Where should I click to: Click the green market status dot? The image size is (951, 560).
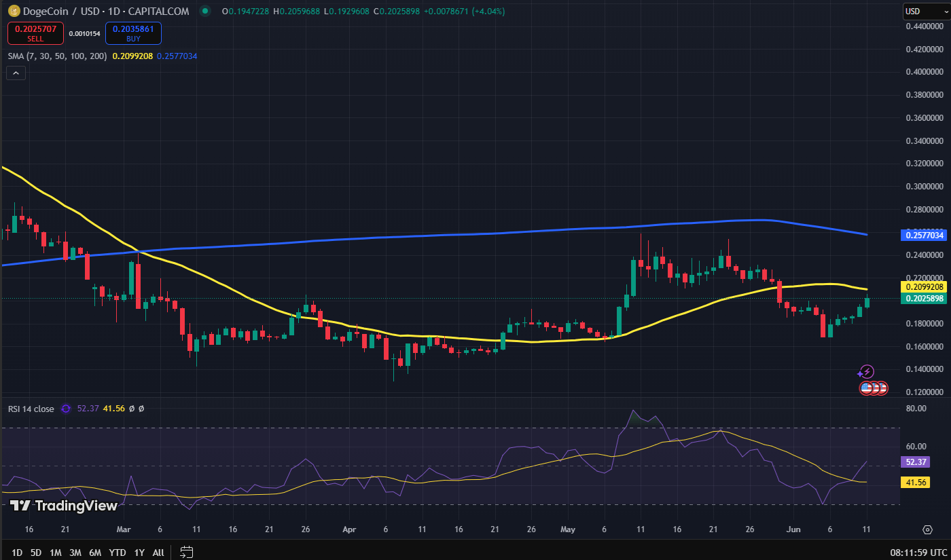pyautogui.click(x=204, y=12)
